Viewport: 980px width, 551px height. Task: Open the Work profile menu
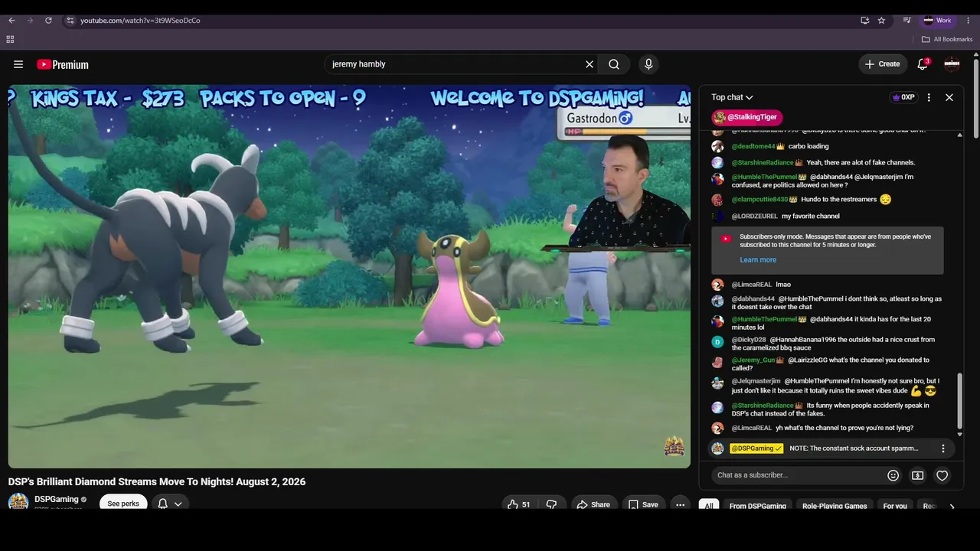937,21
